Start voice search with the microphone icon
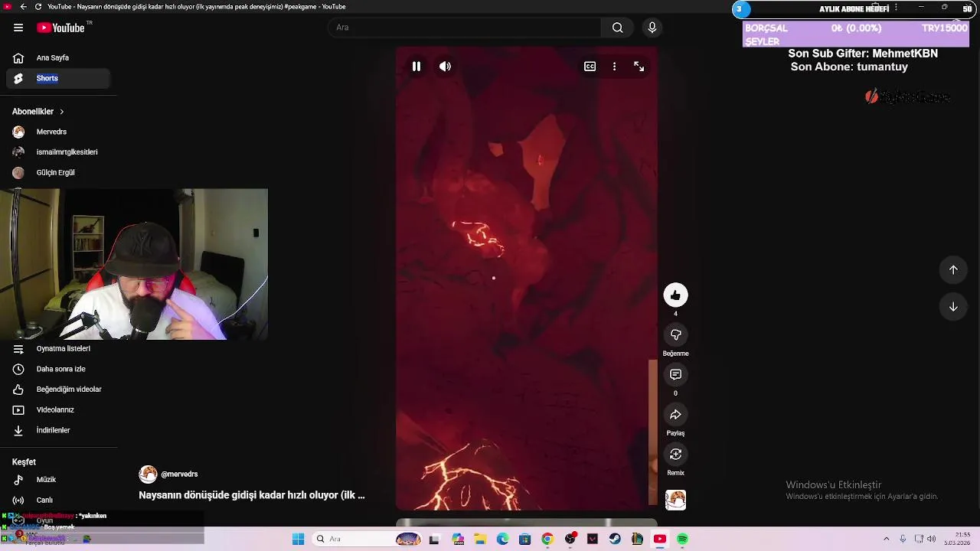 point(652,28)
